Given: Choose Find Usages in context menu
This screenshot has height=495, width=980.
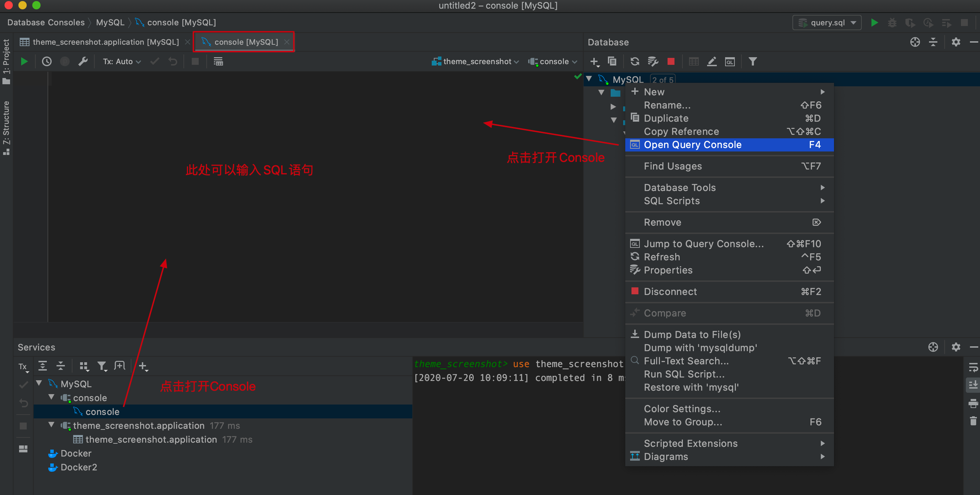Looking at the screenshot, I should tap(729, 166).
